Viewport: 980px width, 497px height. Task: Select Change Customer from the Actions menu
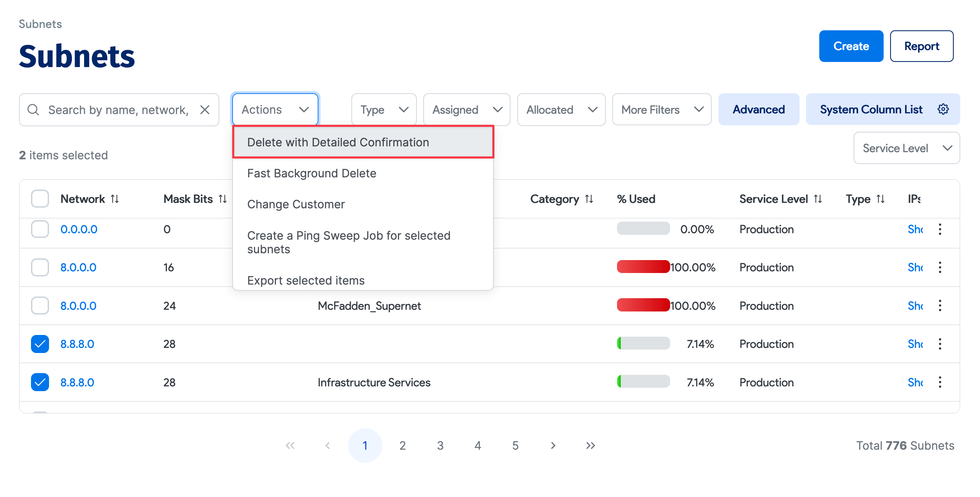pyautogui.click(x=296, y=205)
